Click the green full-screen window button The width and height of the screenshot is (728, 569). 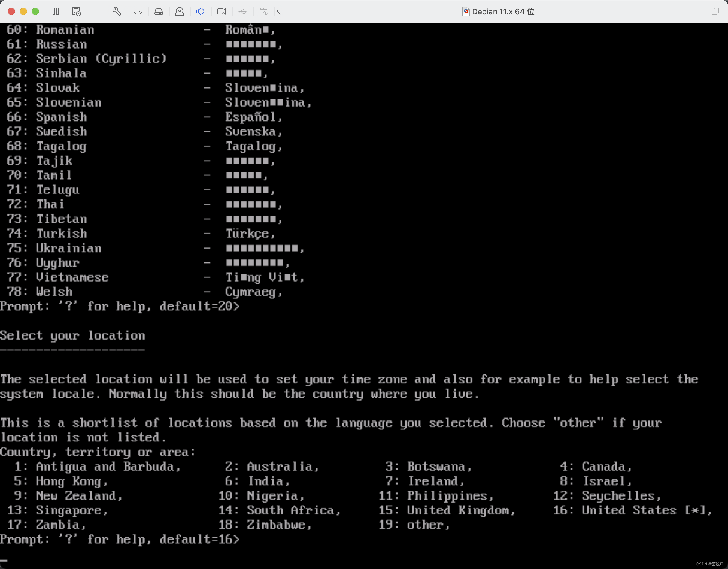[35, 12]
